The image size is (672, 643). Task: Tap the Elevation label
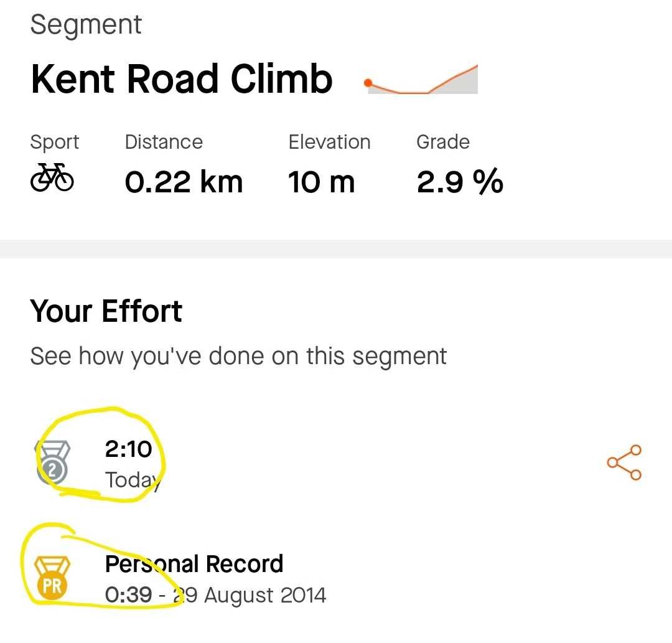[329, 142]
